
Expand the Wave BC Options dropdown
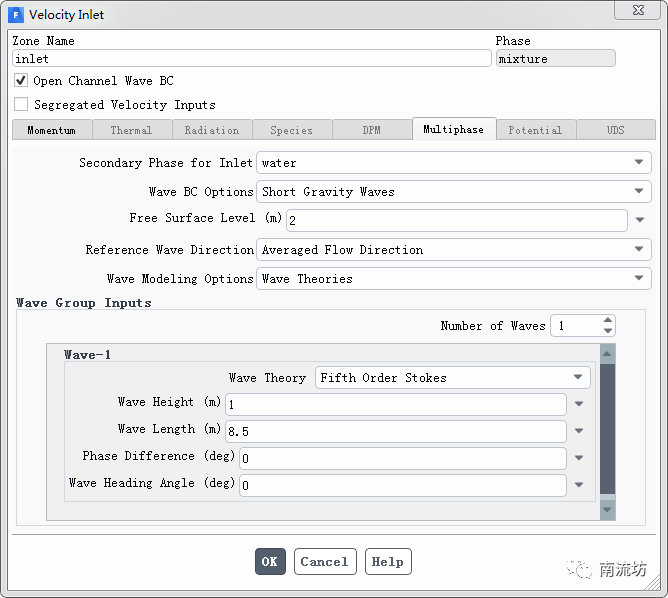[x=454, y=191]
